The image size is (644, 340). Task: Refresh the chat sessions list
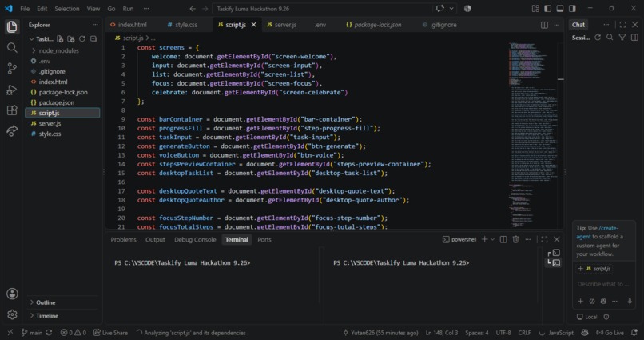pos(598,38)
